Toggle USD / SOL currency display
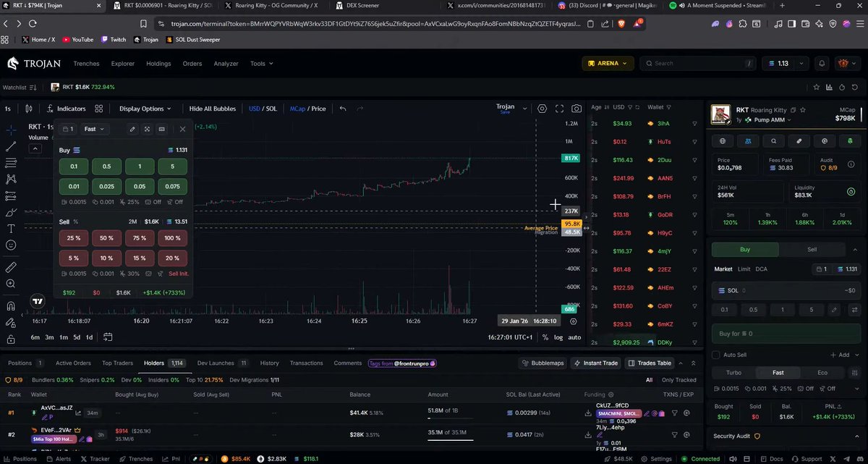868x464 pixels. (x=263, y=109)
